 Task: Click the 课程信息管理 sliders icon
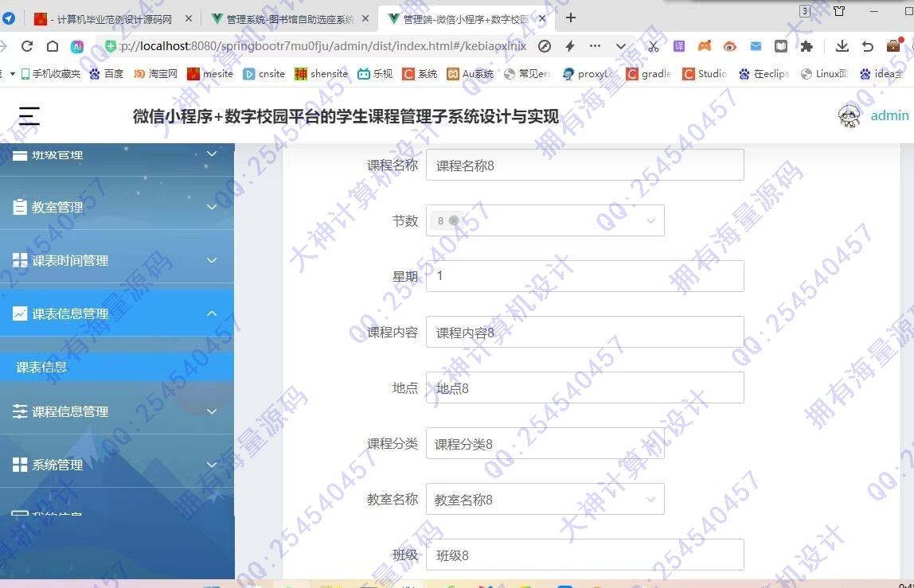(x=20, y=411)
